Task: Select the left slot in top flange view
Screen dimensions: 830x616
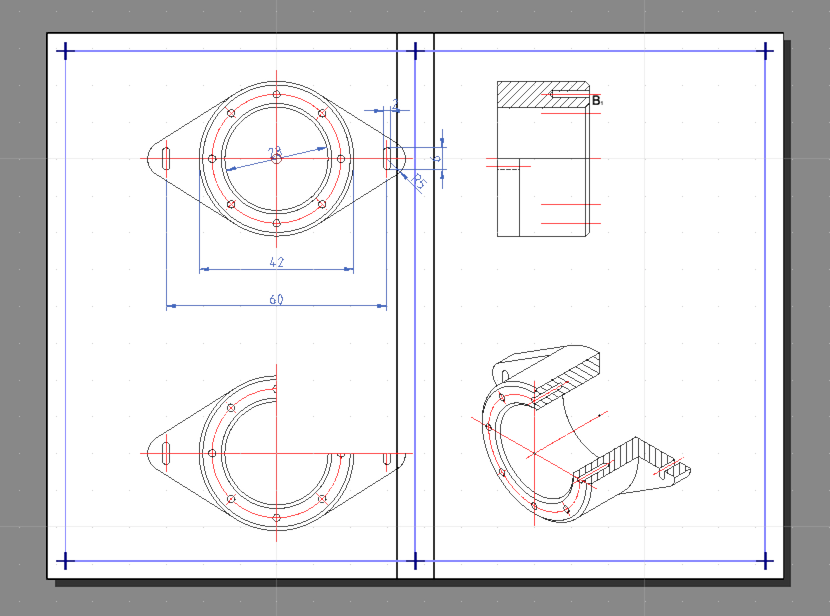Action: tap(166, 158)
